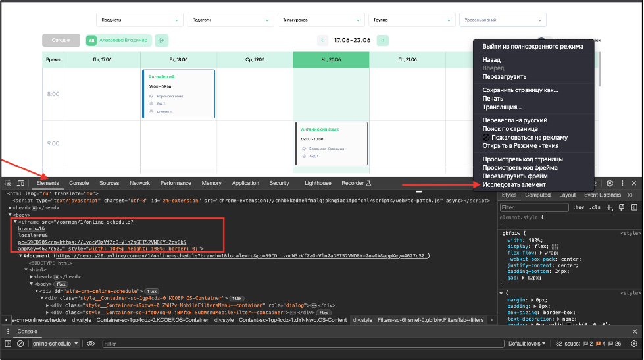Open the Английский 08:00 - 09:00 lesson card
This screenshot has width=644, height=360.
click(x=179, y=93)
